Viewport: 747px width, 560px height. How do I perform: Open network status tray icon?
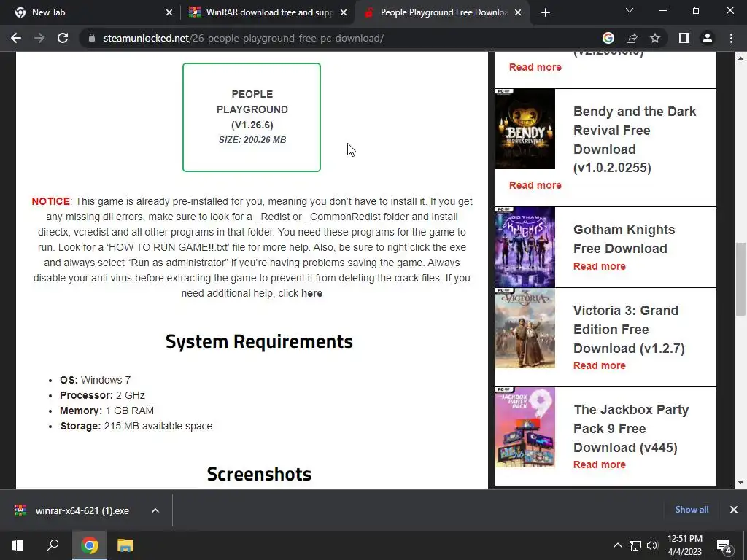point(635,545)
